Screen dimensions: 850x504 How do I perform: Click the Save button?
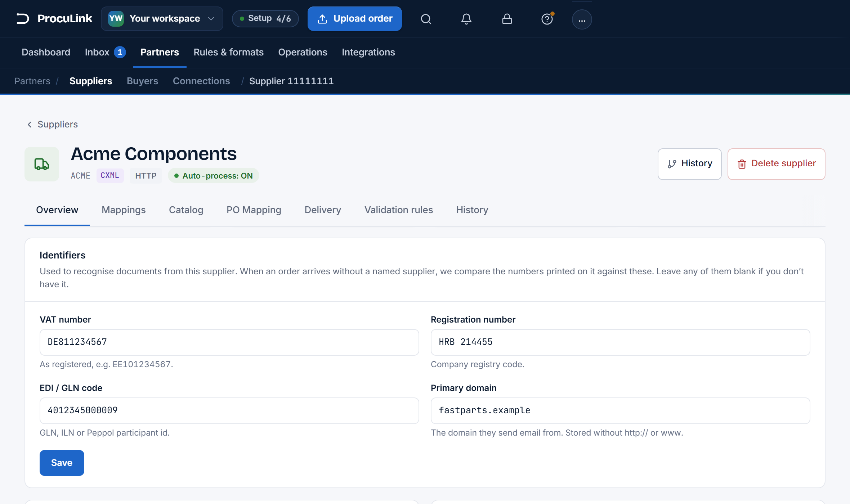coord(62,463)
